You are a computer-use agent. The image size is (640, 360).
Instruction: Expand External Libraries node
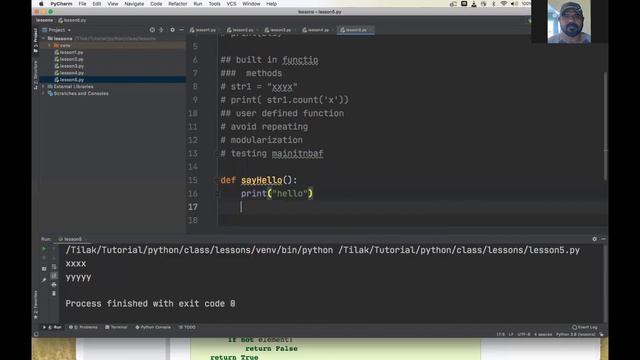click(44, 87)
